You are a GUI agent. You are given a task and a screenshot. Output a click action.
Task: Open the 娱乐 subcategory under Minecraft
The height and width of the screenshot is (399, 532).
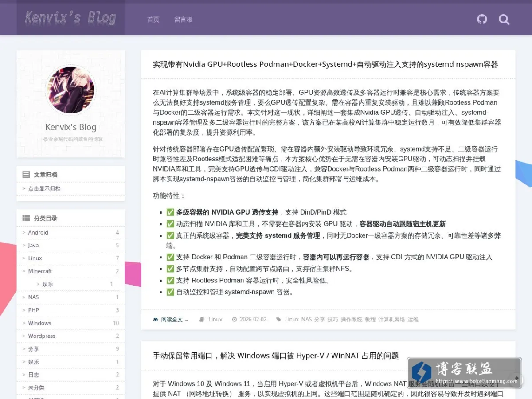[47, 284]
